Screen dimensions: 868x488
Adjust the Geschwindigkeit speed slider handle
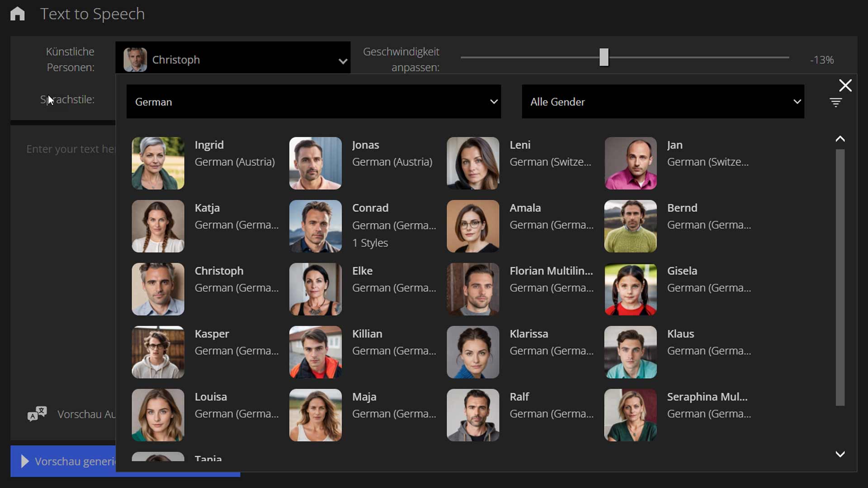[x=604, y=57]
